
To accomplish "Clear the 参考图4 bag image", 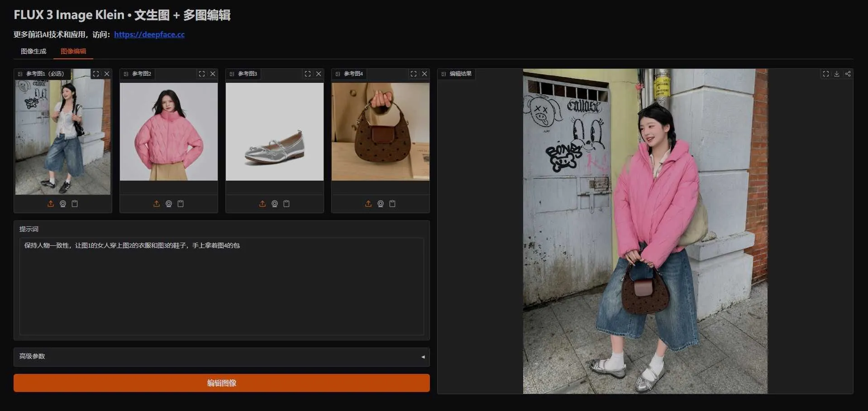I will [x=424, y=74].
